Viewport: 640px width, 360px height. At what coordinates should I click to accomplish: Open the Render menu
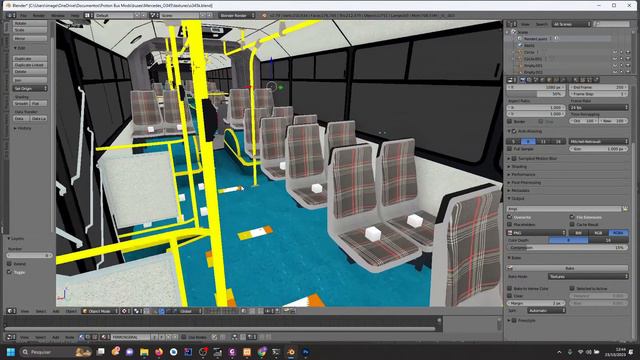39,16
